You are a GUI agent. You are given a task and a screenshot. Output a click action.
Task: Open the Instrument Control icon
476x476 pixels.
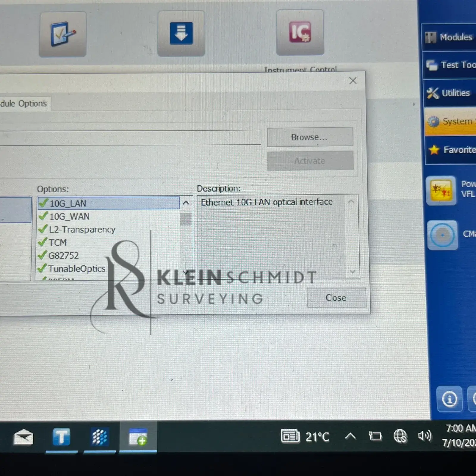(x=300, y=33)
